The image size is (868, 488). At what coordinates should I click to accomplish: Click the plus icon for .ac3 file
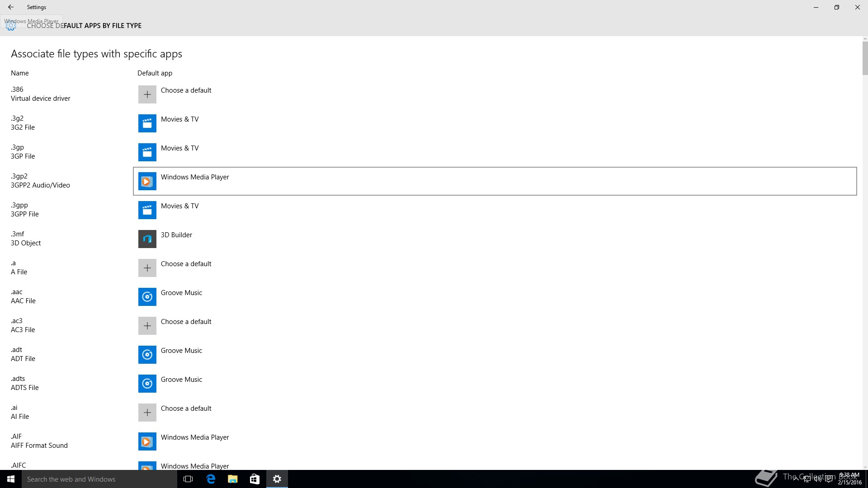tap(147, 326)
